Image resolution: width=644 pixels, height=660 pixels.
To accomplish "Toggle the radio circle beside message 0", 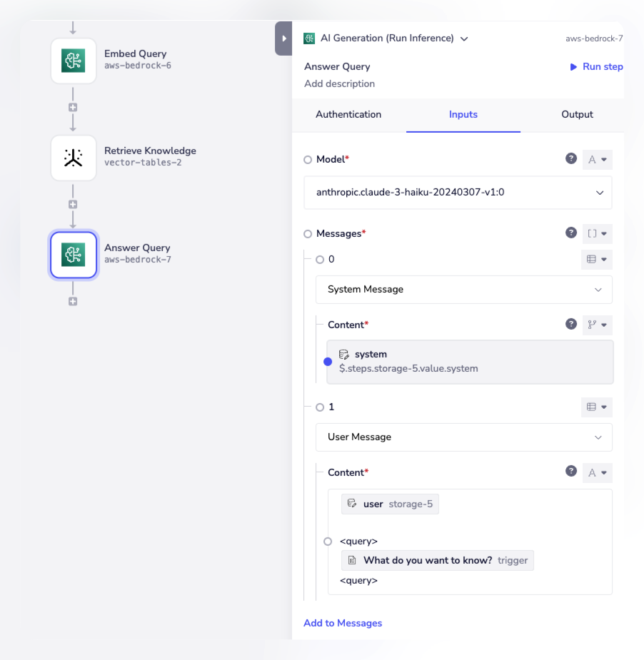I will click(x=319, y=260).
